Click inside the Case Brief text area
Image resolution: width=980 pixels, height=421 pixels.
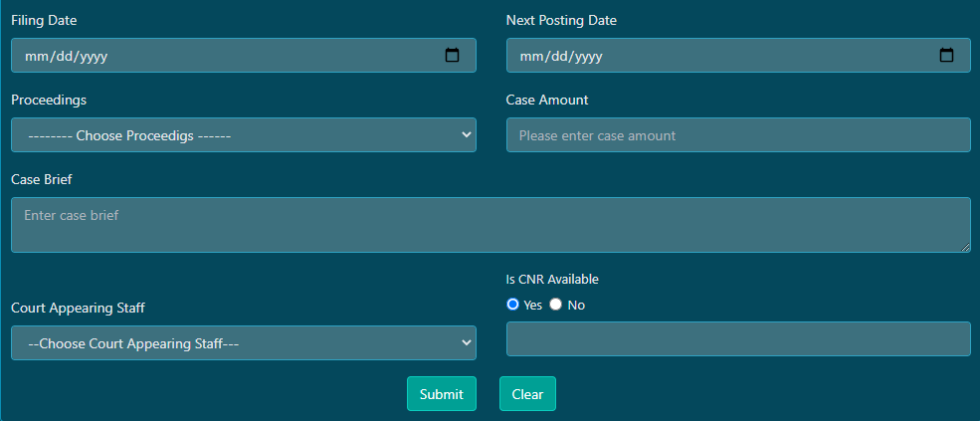coord(490,225)
